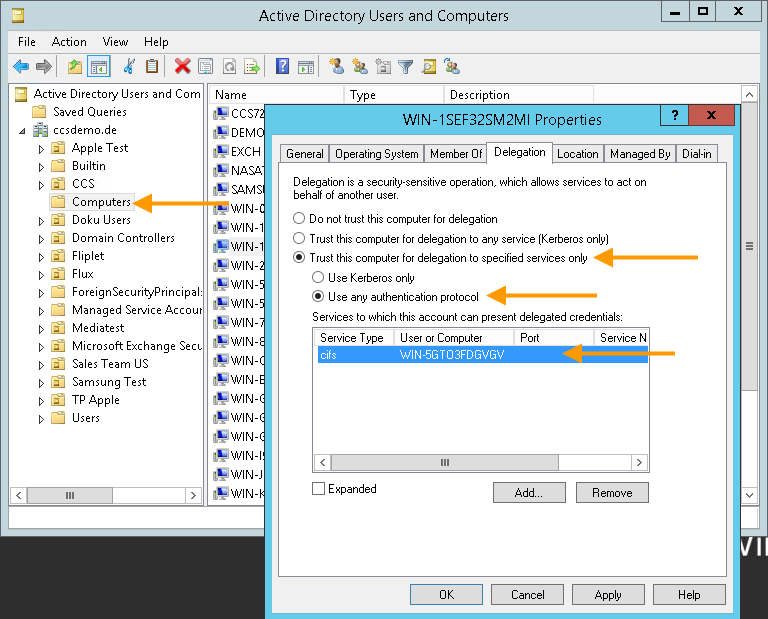This screenshot has width=768, height=619.
Task: Click the Active Directory root node icon
Action: tap(21, 94)
